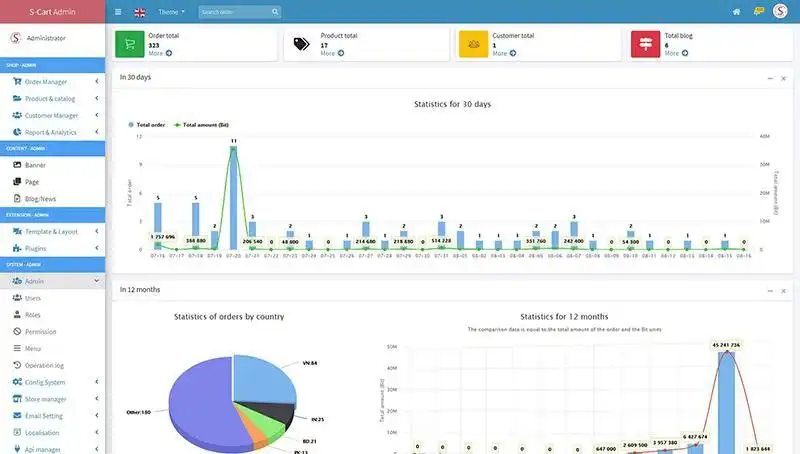Click the Admin users-cog icon
Screen dimensions: 800x454
pos(17,281)
